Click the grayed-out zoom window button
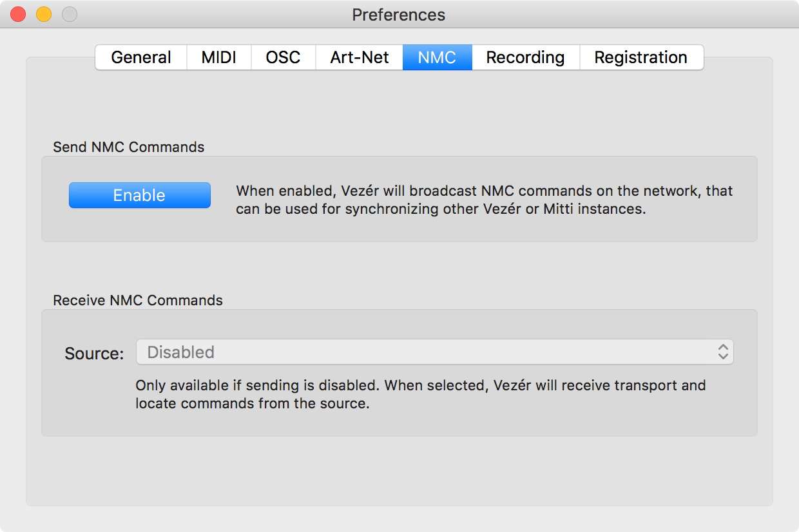Viewport: 799px width, 532px height. pyautogui.click(x=70, y=14)
